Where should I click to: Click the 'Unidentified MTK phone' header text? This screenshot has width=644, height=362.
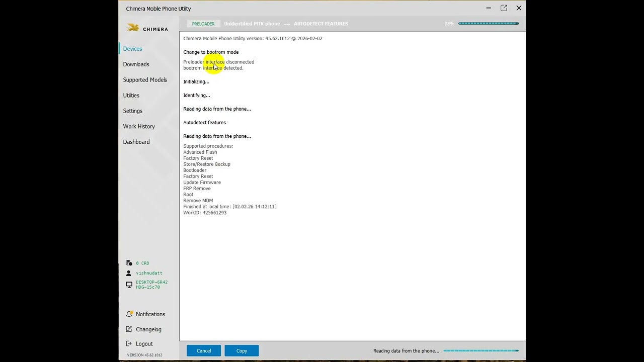click(x=252, y=24)
